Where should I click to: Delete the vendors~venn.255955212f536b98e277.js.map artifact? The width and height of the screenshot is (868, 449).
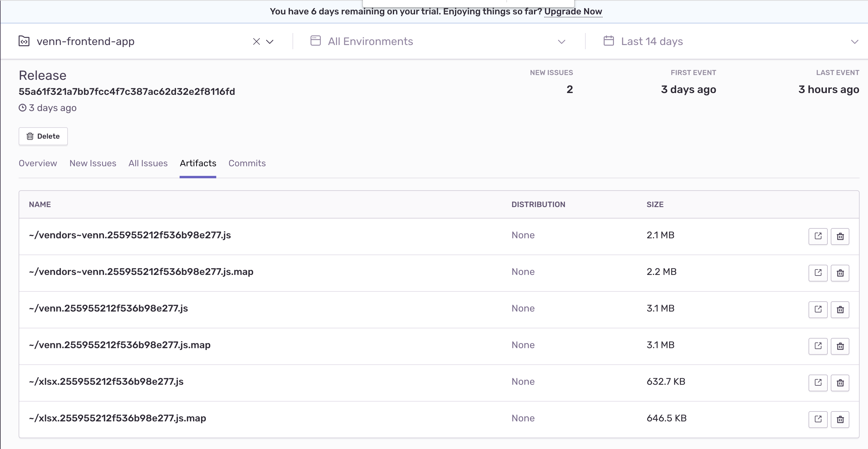coord(840,273)
